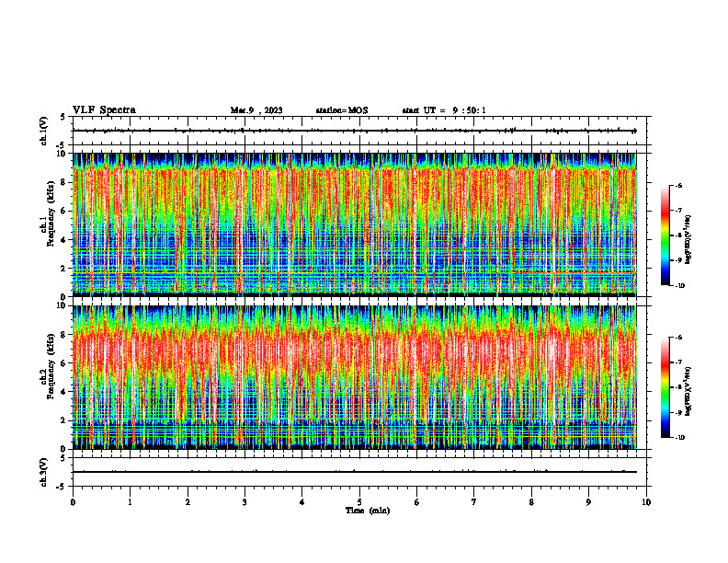The image size is (728, 563).
Task: Click time axis tick label "9"
Action: [x=588, y=502]
